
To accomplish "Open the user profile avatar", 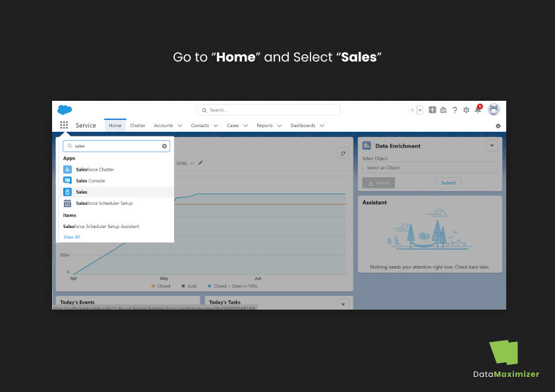I will click(x=494, y=109).
